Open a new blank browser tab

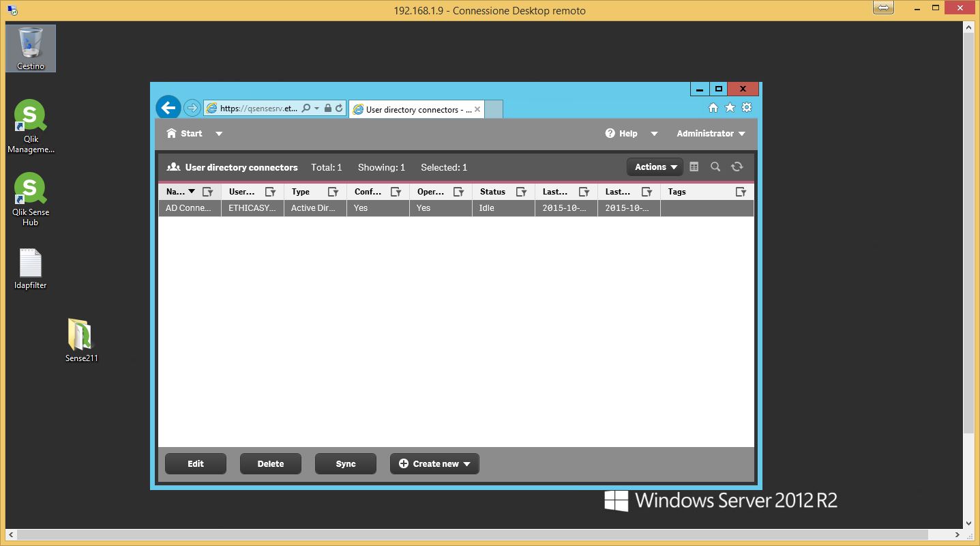click(x=494, y=109)
